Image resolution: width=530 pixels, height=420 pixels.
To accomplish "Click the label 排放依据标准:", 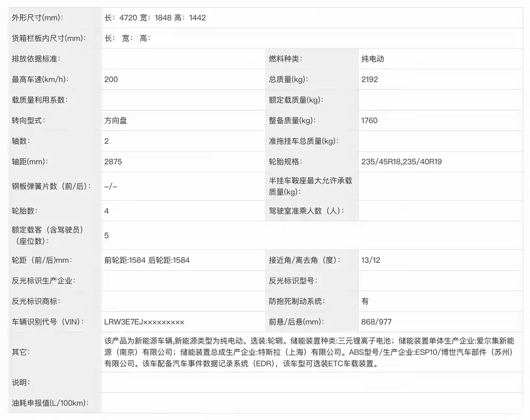I will click(36, 59).
